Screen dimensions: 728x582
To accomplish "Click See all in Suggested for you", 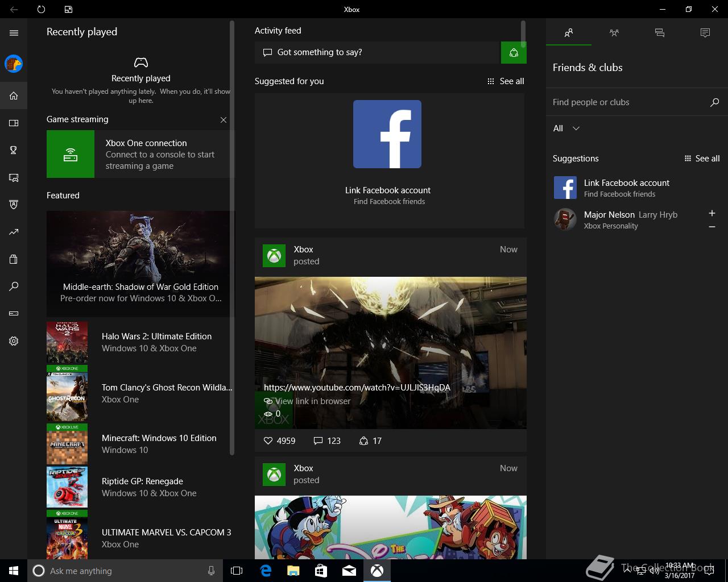I will [x=506, y=81].
